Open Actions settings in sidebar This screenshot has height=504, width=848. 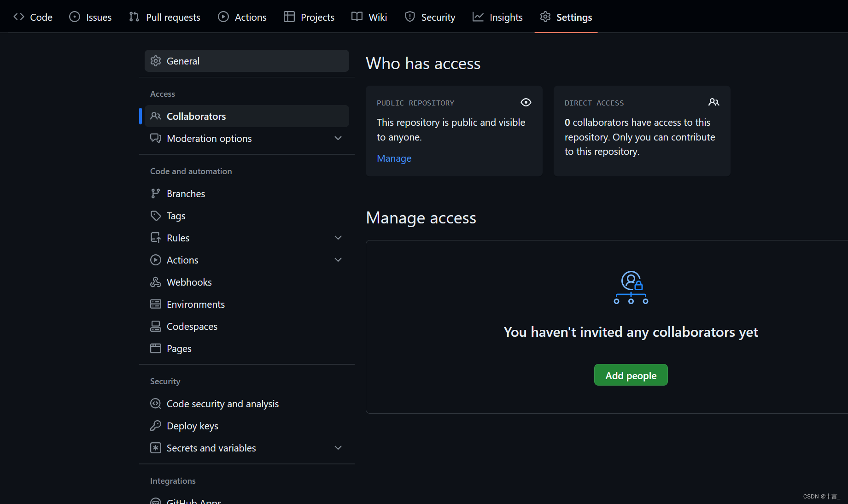247,260
